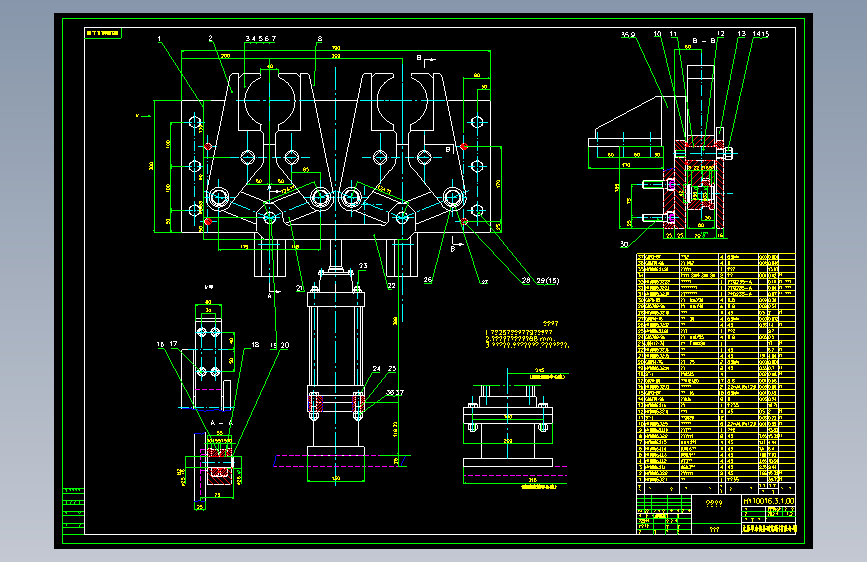Click part callout label 36.37
Image resolution: width=867 pixels, height=562 pixels.
[395, 393]
